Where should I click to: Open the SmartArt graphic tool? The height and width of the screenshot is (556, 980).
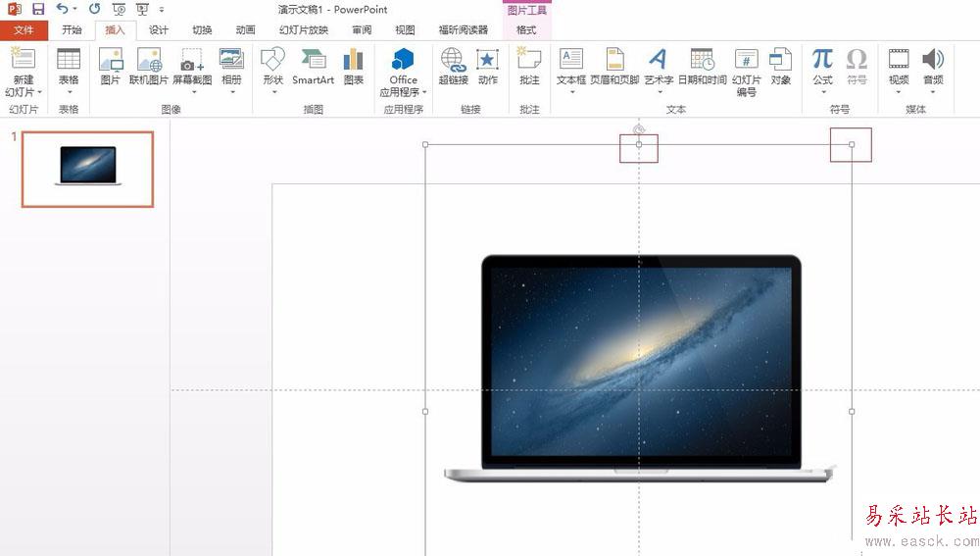pos(314,67)
